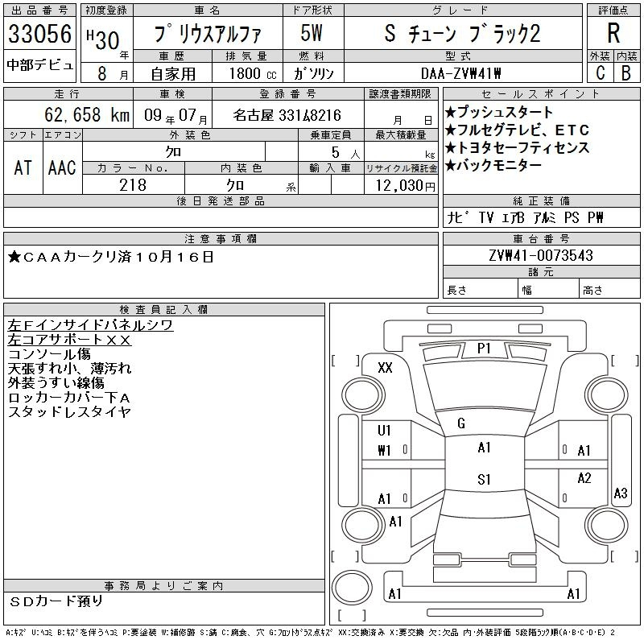Click the SDカード預り office notice

point(57,601)
